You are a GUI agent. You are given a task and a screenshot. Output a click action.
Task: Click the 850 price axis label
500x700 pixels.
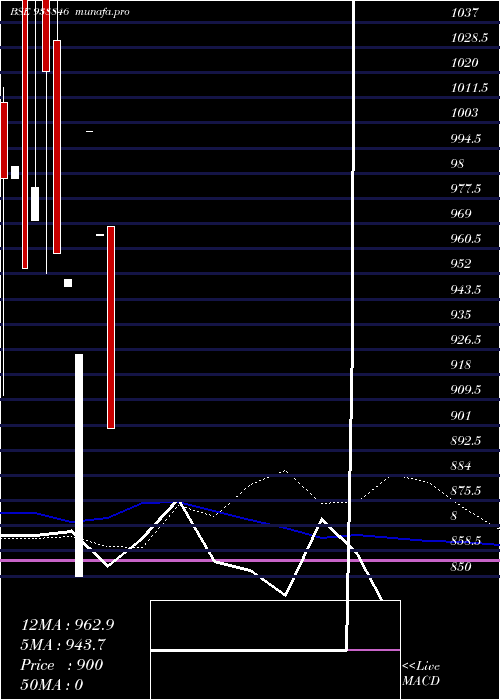point(461,567)
